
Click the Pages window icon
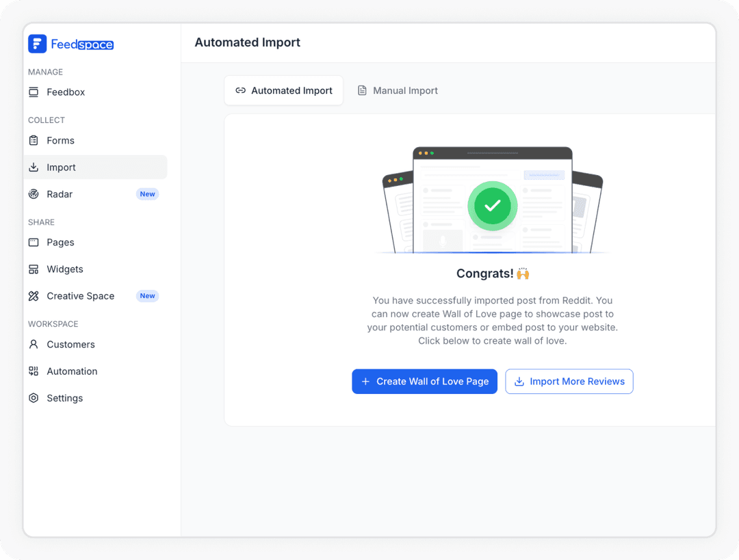coord(34,242)
